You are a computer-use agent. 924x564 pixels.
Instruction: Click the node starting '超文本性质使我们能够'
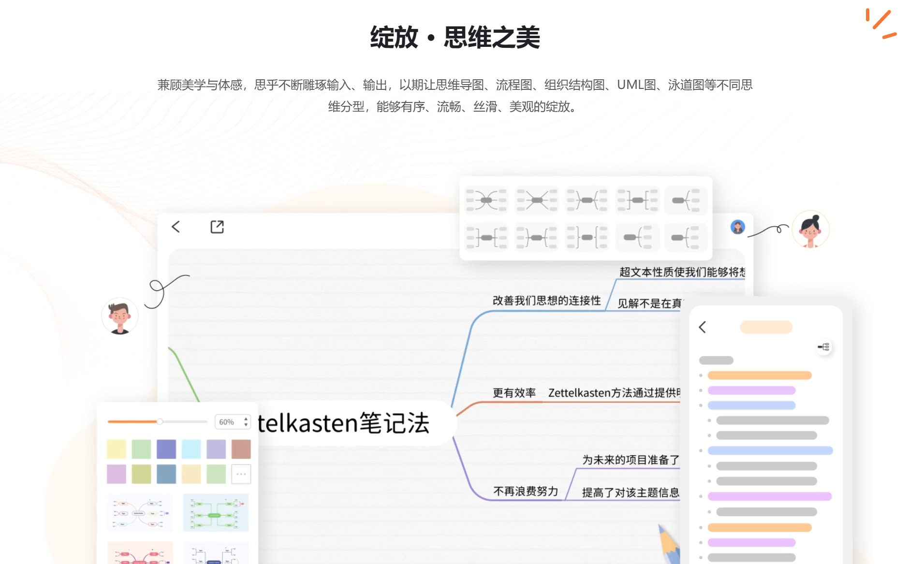[682, 272]
